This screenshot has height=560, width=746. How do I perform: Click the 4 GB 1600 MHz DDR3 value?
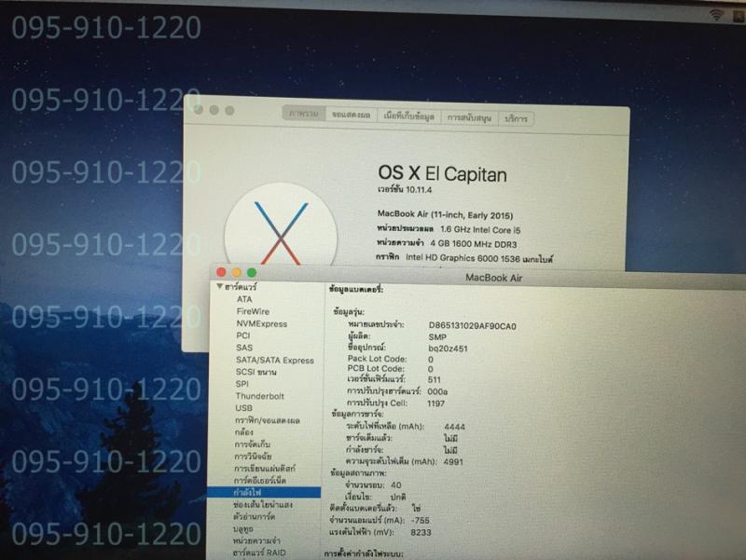point(474,244)
